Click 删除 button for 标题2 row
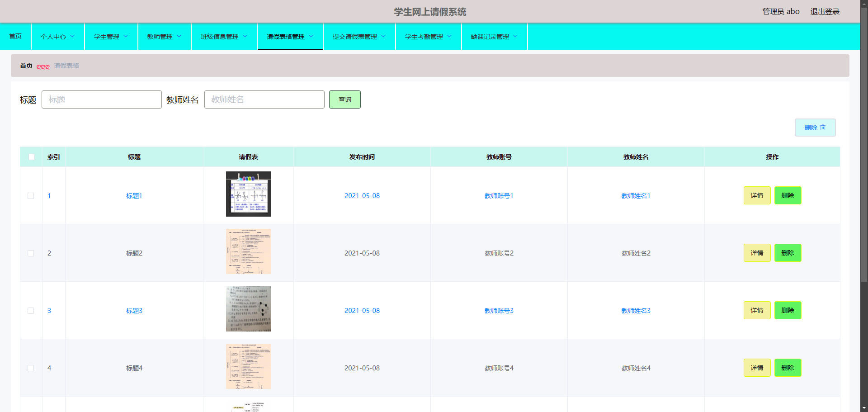Image resolution: width=868 pixels, height=412 pixels. tap(788, 253)
